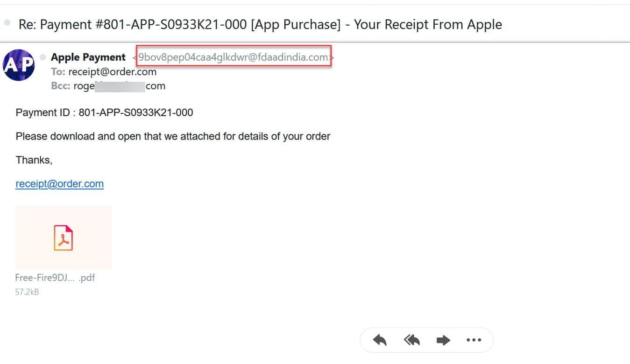This screenshot has width=630, height=364.
Task: Click the Reply All double-arrow icon
Action: click(x=412, y=340)
